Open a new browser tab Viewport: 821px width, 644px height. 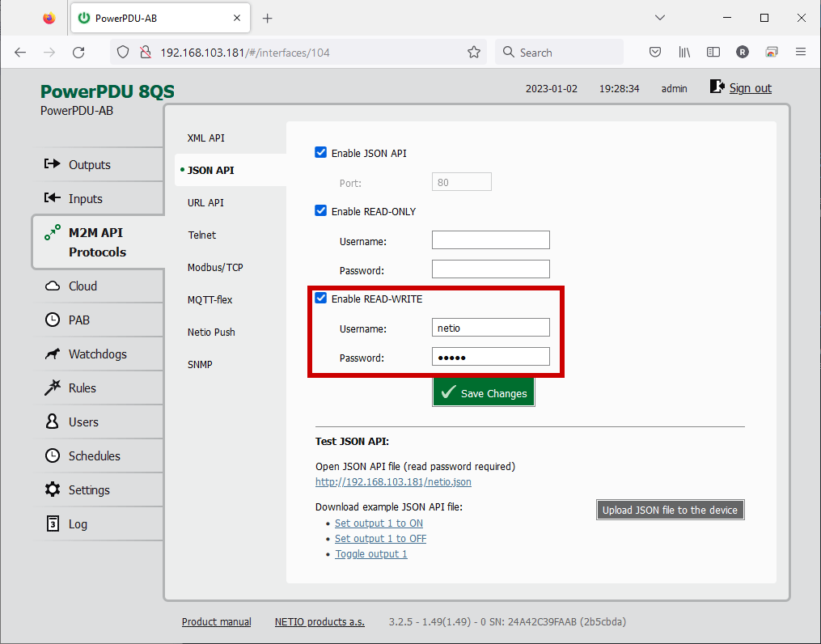pyautogui.click(x=268, y=19)
